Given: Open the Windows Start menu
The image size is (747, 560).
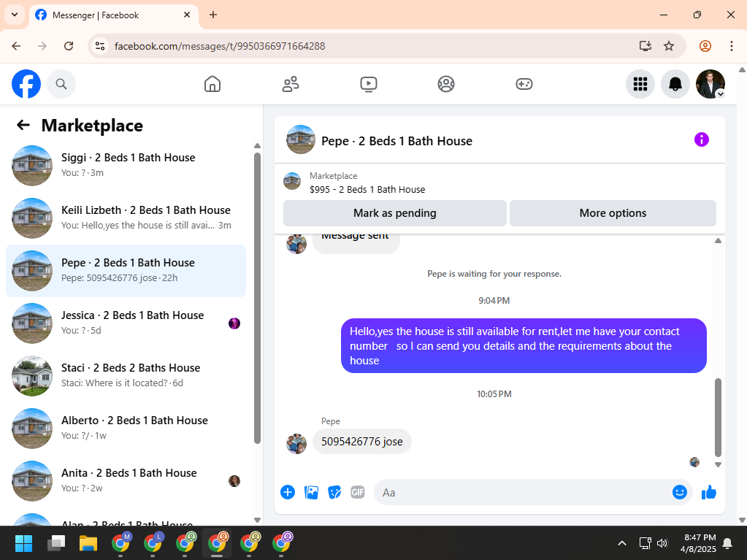Looking at the screenshot, I should point(23,543).
